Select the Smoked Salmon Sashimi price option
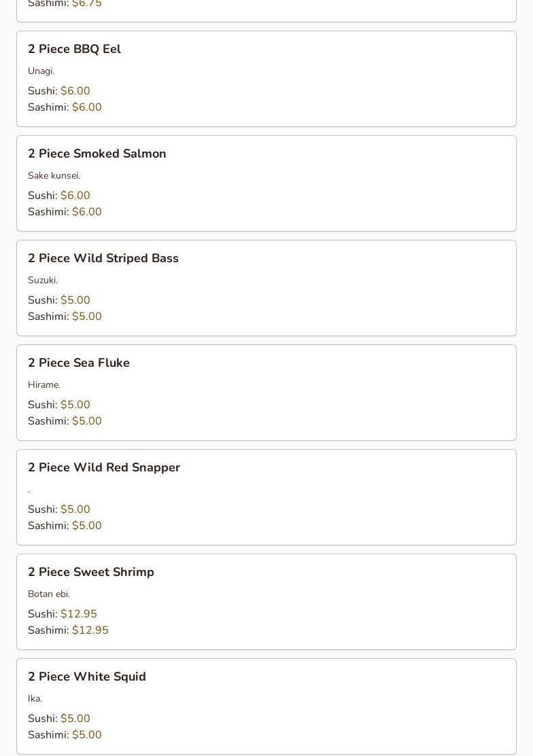 [86, 212]
